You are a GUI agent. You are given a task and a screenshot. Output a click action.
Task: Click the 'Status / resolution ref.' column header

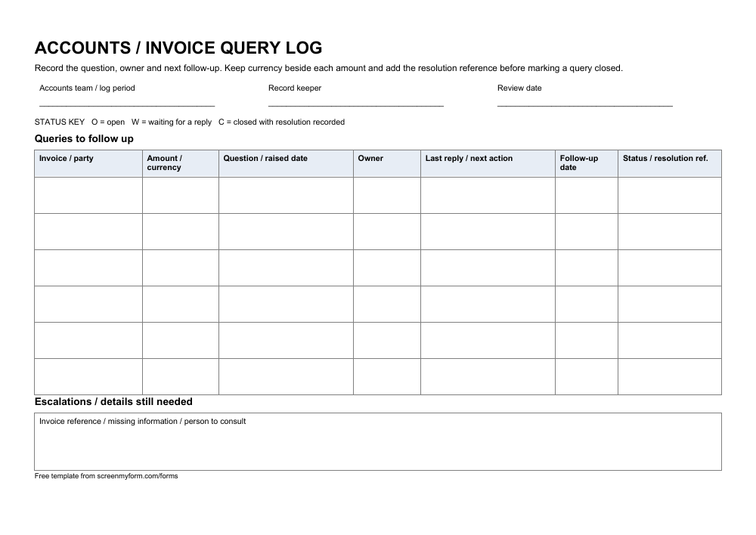(x=670, y=163)
